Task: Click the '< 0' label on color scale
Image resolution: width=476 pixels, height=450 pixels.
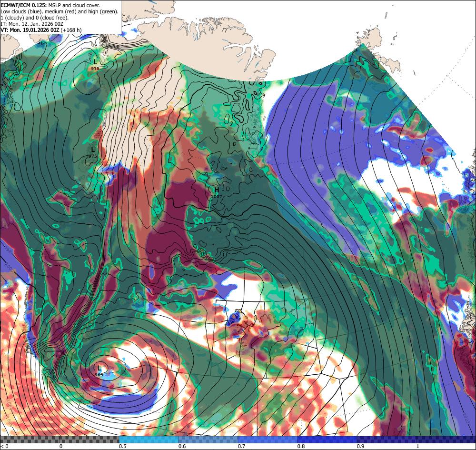Action: [x=5, y=446]
